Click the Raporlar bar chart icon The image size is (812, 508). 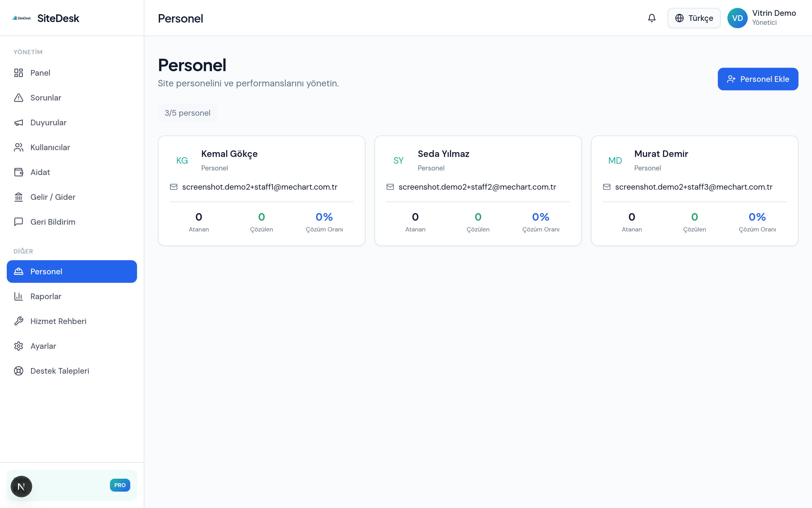18,296
